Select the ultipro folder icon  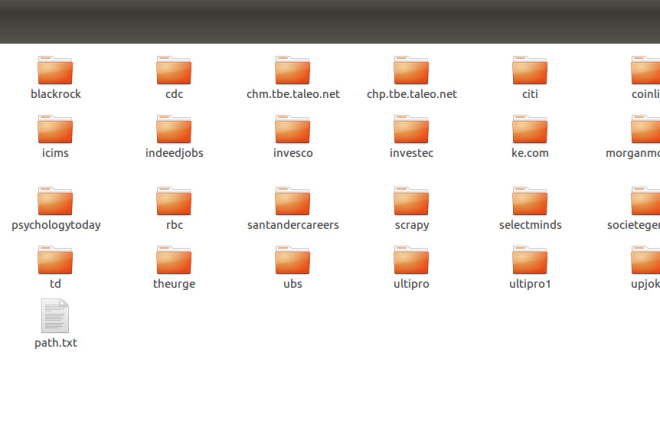(x=411, y=260)
